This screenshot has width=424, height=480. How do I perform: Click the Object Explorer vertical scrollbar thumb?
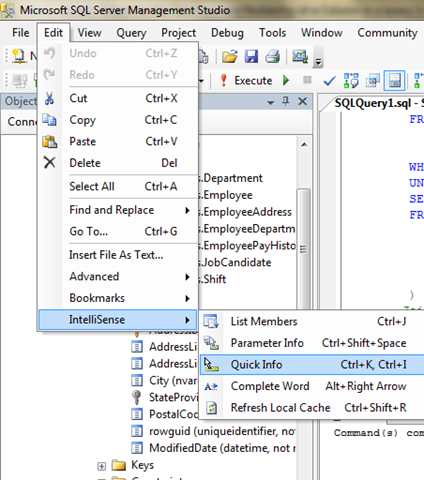(x=303, y=249)
